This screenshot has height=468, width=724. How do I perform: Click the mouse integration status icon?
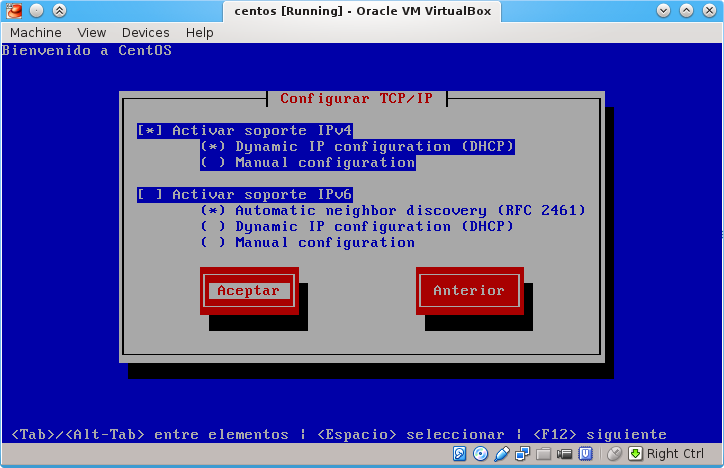tap(614, 454)
